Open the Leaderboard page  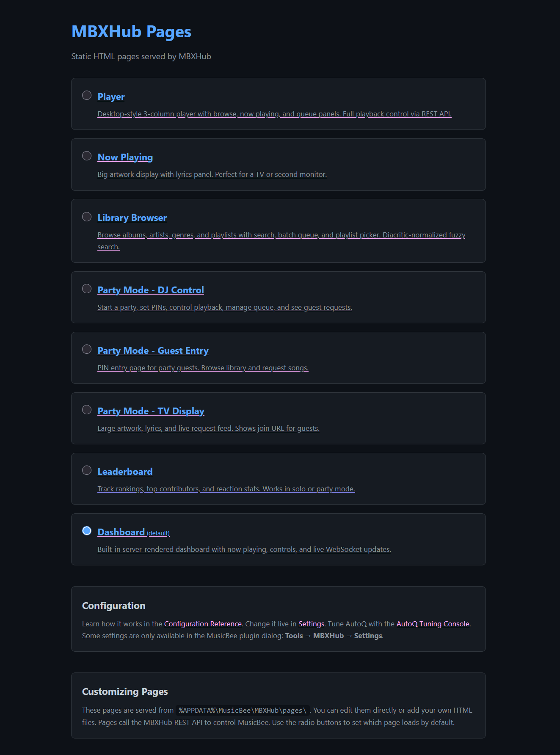125,471
